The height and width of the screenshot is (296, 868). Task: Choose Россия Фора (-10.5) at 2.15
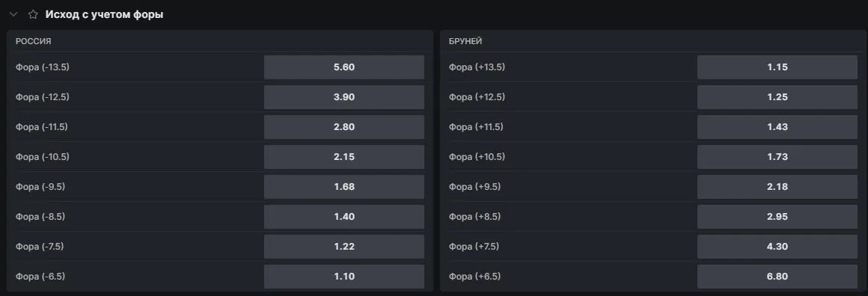344,157
